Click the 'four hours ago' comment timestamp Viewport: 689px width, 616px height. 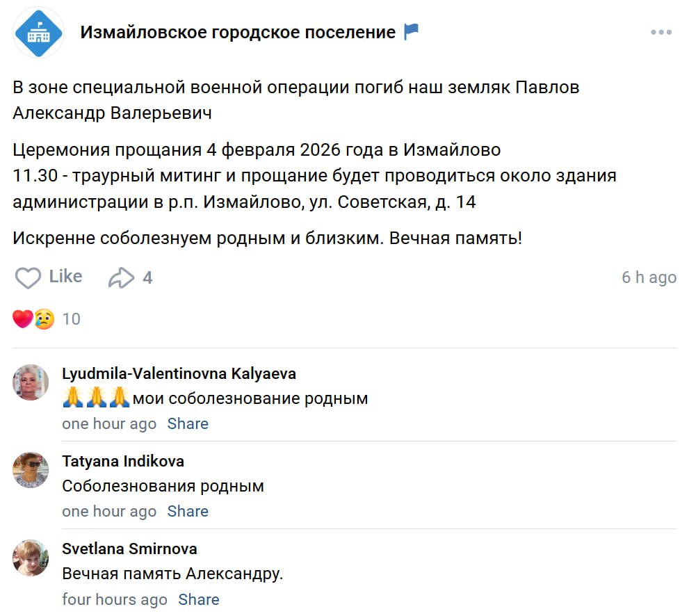(115, 599)
